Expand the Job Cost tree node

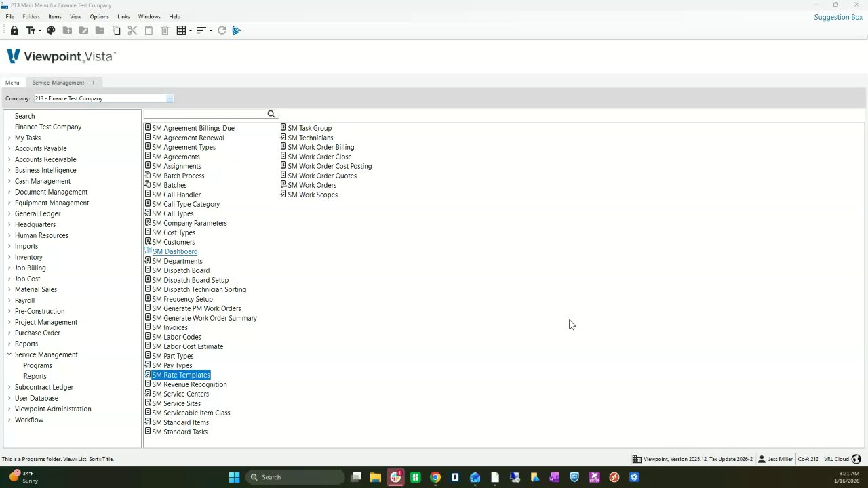pos(9,279)
